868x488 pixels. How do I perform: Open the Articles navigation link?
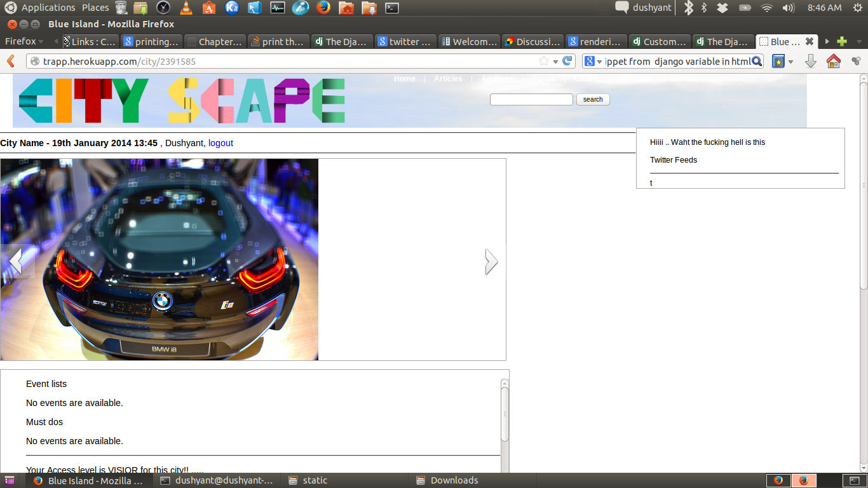tap(448, 79)
